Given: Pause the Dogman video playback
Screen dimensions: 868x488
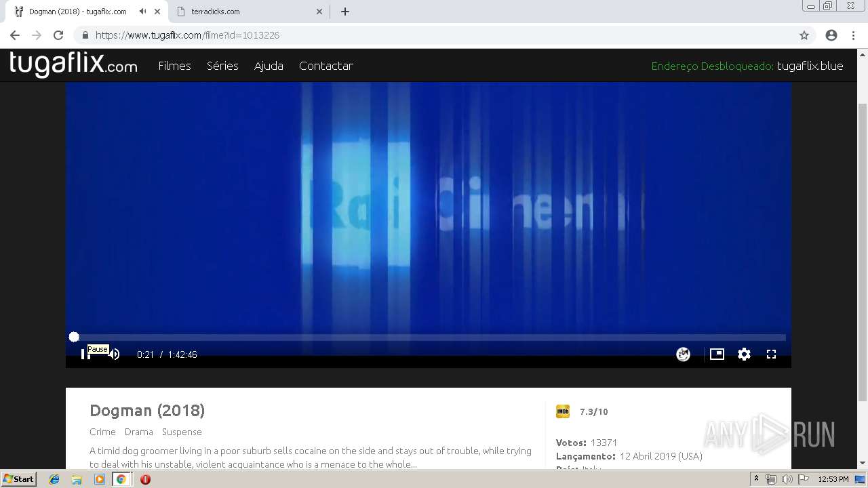Looking at the screenshot, I should pyautogui.click(x=85, y=354).
